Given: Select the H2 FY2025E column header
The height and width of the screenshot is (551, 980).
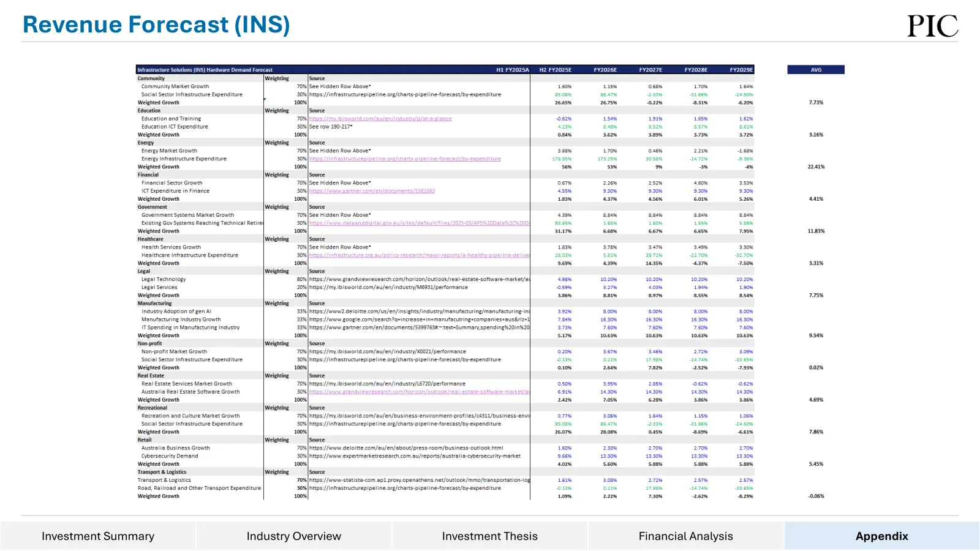Looking at the screenshot, I should [555, 70].
